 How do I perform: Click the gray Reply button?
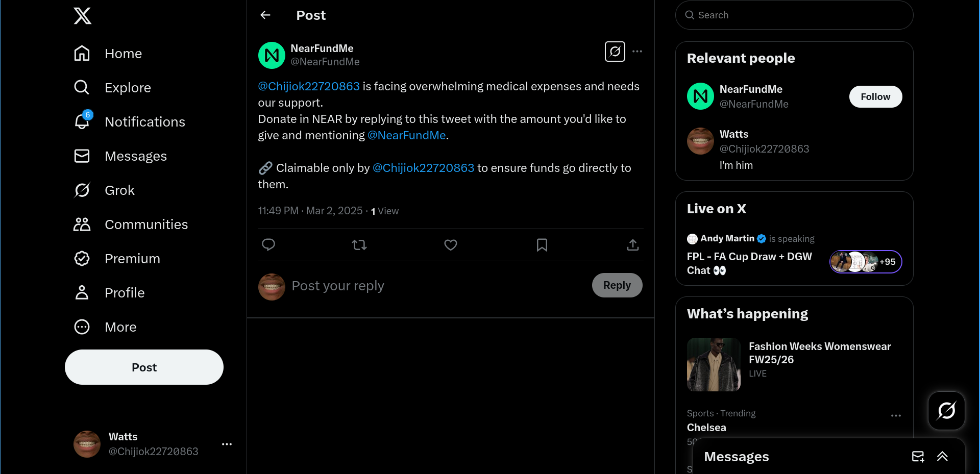point(617,285)
